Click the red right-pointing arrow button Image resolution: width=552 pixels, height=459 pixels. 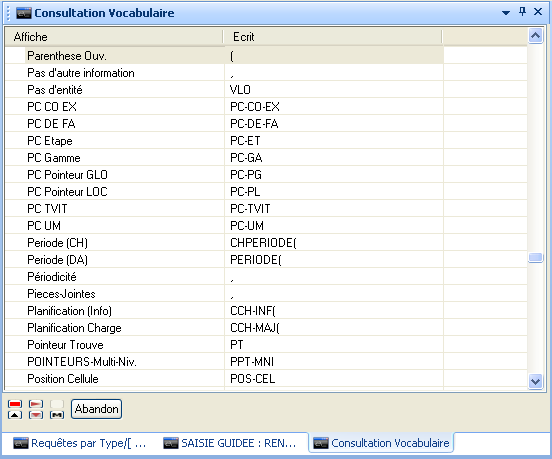(36, 404)
